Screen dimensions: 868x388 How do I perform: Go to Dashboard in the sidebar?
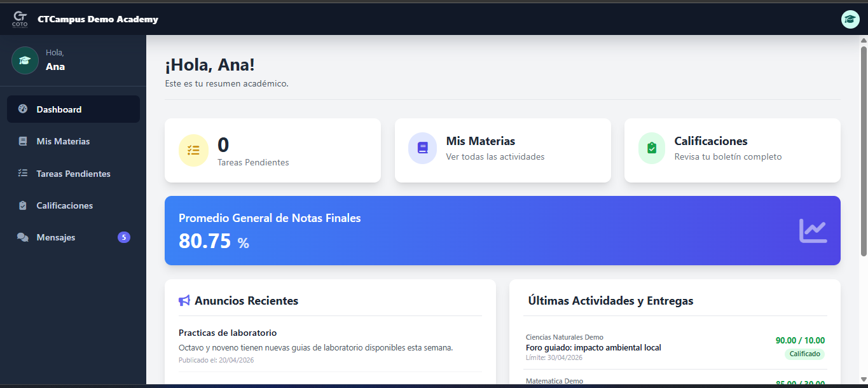pos(73,109)
